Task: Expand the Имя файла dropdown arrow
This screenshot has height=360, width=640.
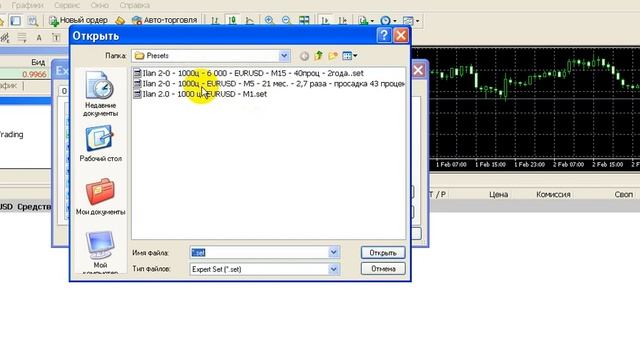Action: (x=333, y=253)
